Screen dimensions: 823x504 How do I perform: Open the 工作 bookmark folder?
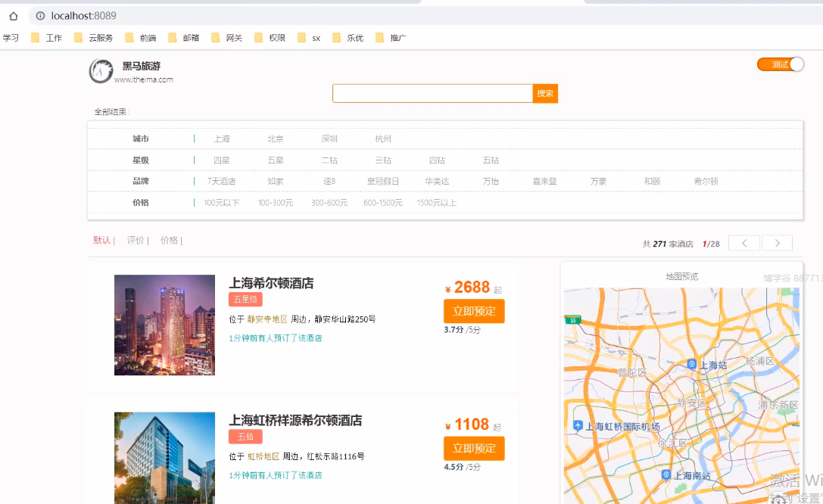(x=47, y=38)
